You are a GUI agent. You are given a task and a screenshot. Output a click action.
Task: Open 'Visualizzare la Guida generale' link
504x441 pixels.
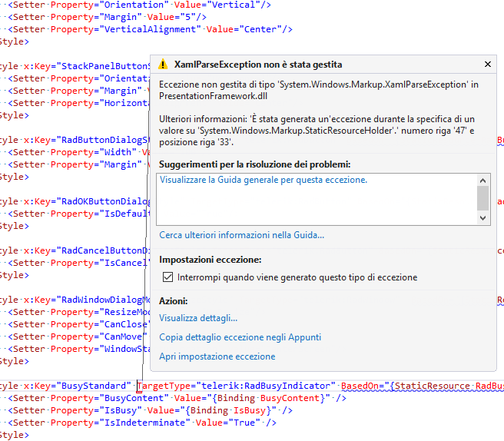click(263, 180)
